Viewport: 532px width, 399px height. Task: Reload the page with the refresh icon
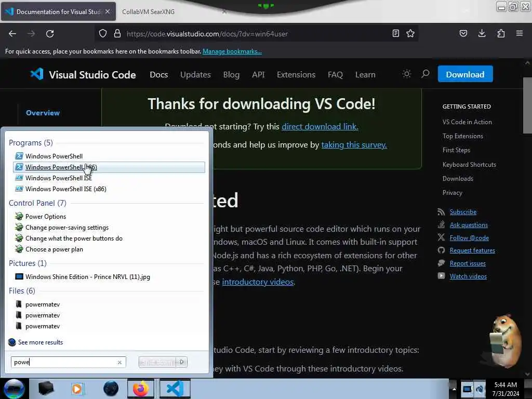pos(50,34)
